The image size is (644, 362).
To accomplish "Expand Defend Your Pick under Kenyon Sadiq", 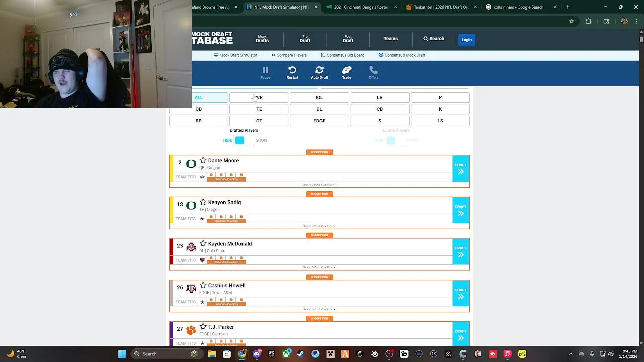I will 319,226.
